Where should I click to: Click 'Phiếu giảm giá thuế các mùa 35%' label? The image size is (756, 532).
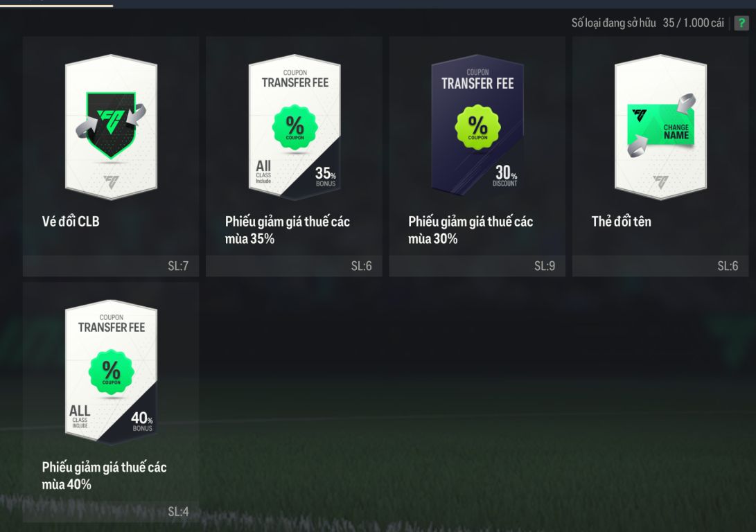click(288, 230)
